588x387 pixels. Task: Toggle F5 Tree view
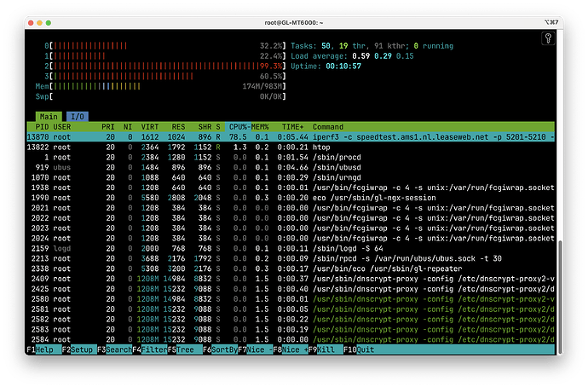point(185,349)
